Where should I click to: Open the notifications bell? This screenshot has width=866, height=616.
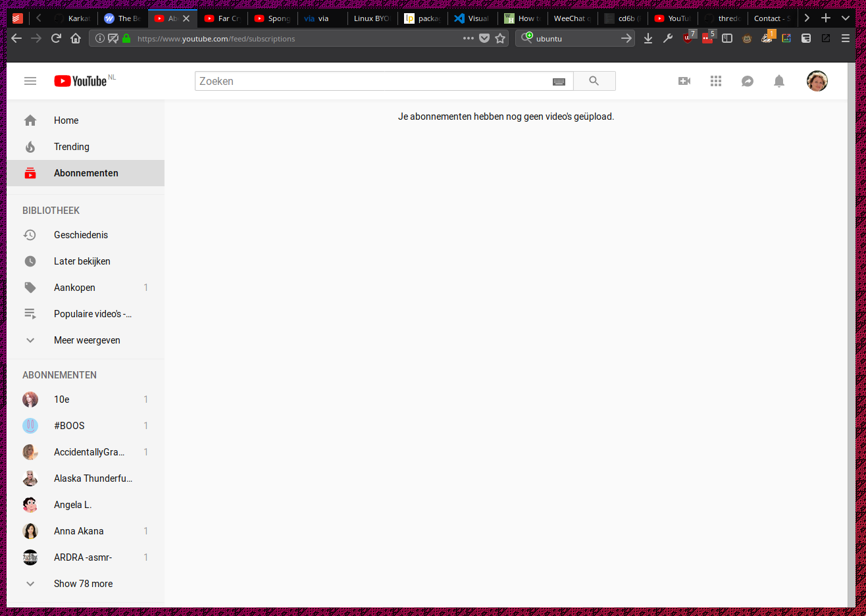pyautogui.click(x=779, y=81)
